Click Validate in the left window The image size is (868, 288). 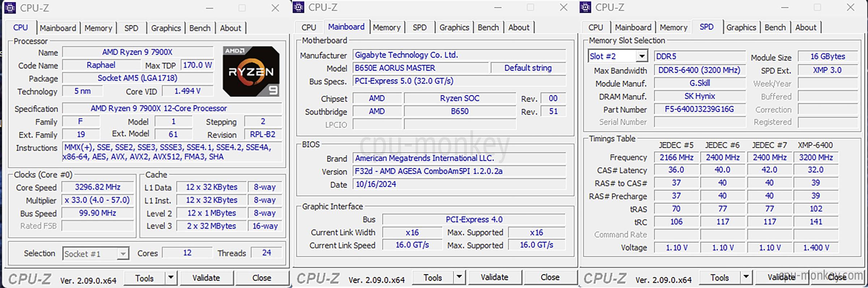point(206,278)
